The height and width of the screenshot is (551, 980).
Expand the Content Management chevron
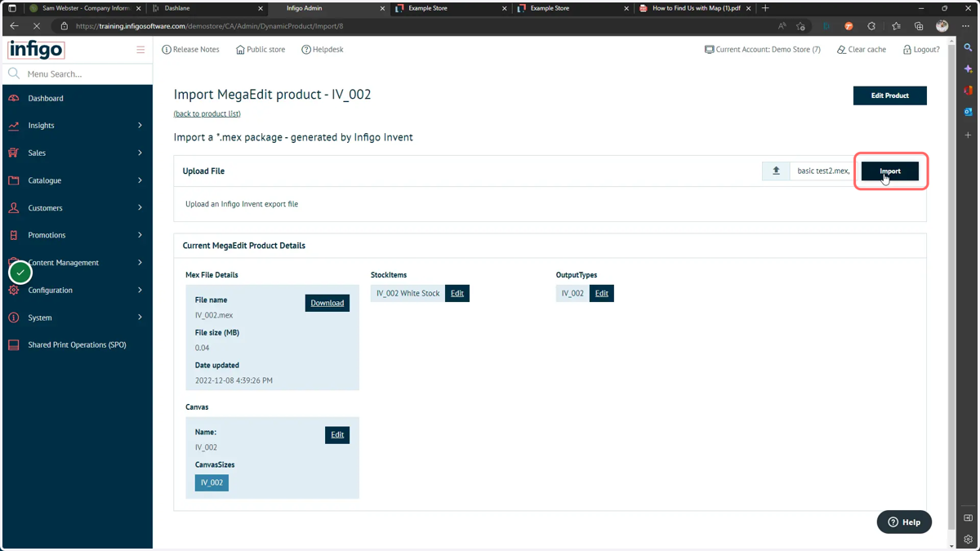coord(140,263)
